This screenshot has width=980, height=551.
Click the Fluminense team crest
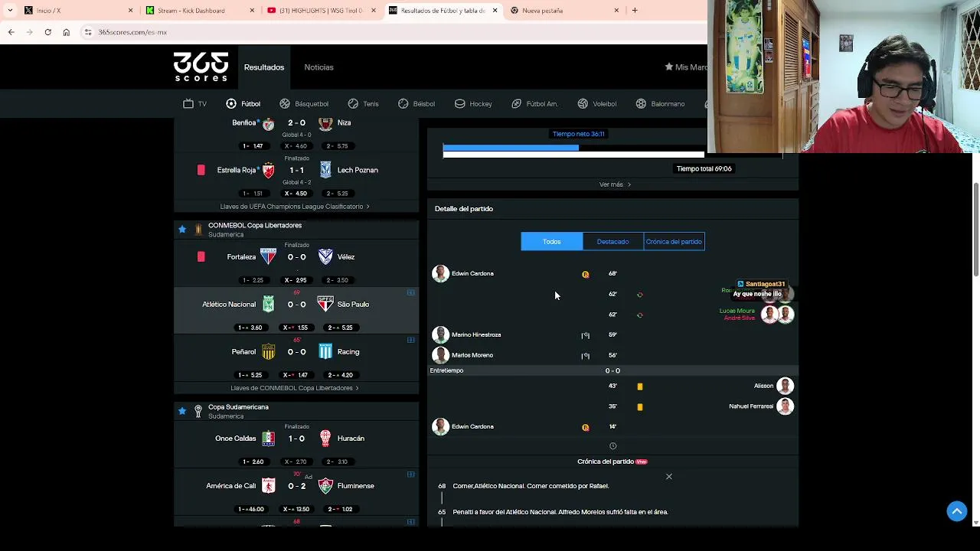(x=325, y=486)
